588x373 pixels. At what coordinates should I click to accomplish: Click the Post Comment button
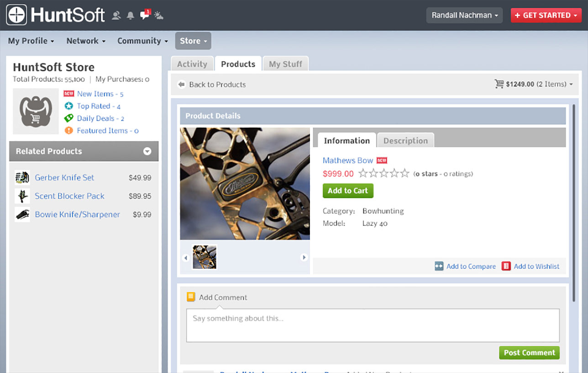[x=529, y=352]
